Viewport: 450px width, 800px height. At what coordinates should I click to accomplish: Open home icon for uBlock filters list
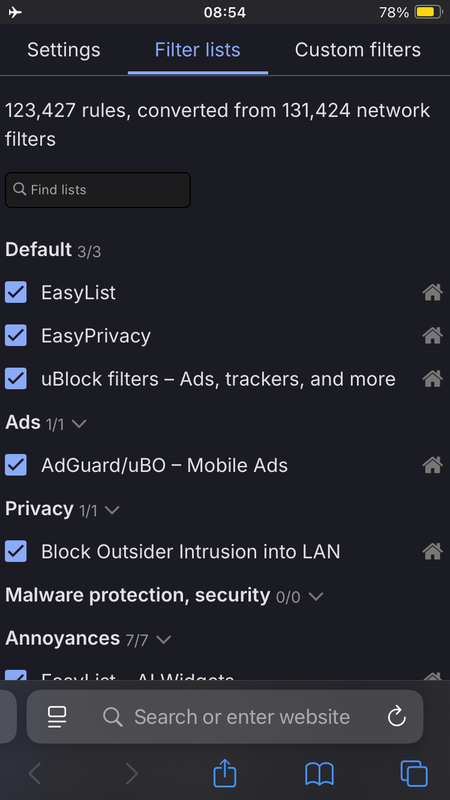[432, 379]
